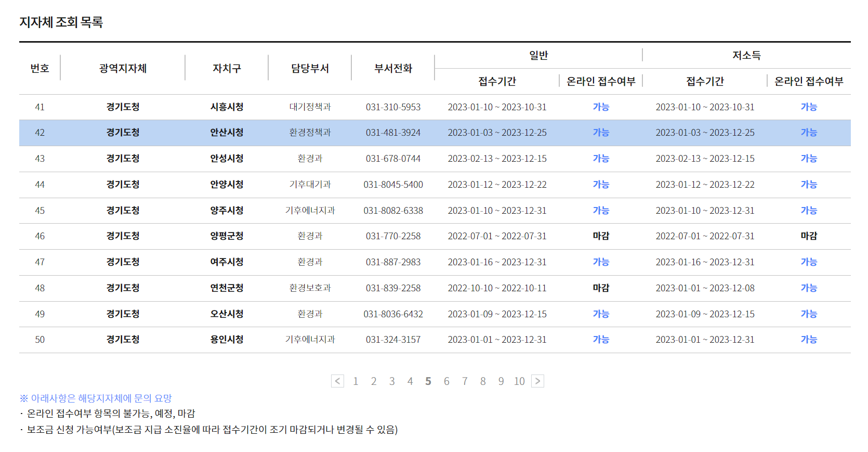The width and height of the screenshot is (868, 452).
Task: Click 일반 가능 link for 안산시청
Action: coord(601,133)
